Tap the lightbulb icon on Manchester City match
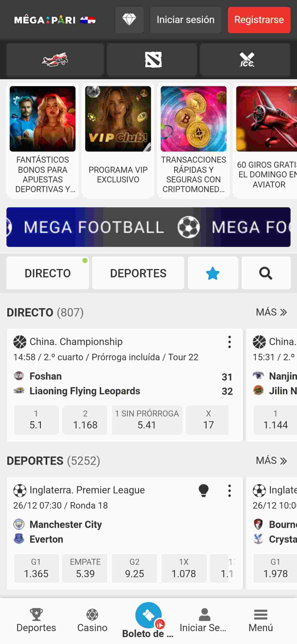297x644 pixels. (x=203, y=490)
